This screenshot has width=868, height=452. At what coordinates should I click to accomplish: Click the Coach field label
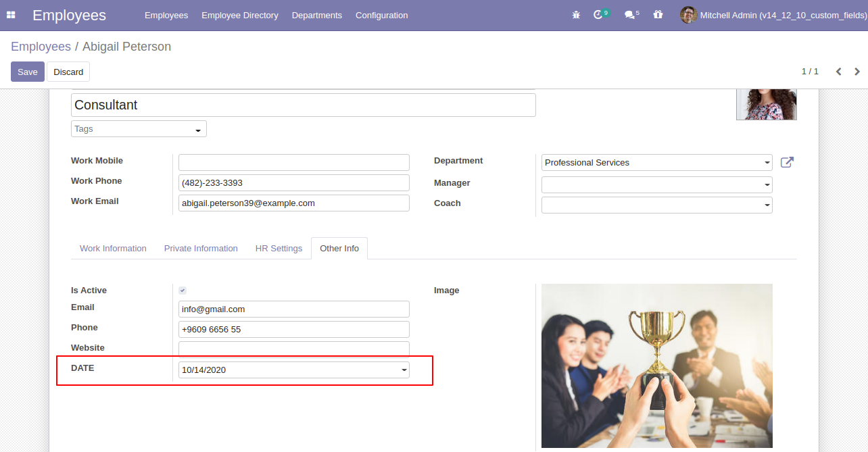click(x=448, y=203)
